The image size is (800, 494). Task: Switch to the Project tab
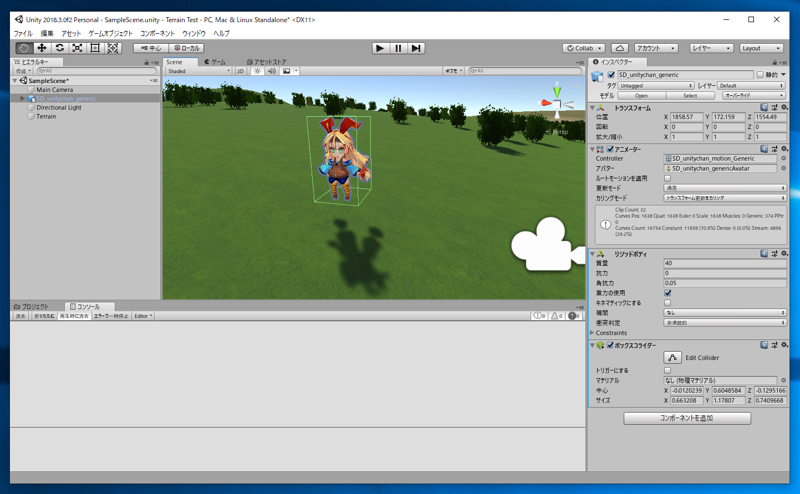(31, 307)
